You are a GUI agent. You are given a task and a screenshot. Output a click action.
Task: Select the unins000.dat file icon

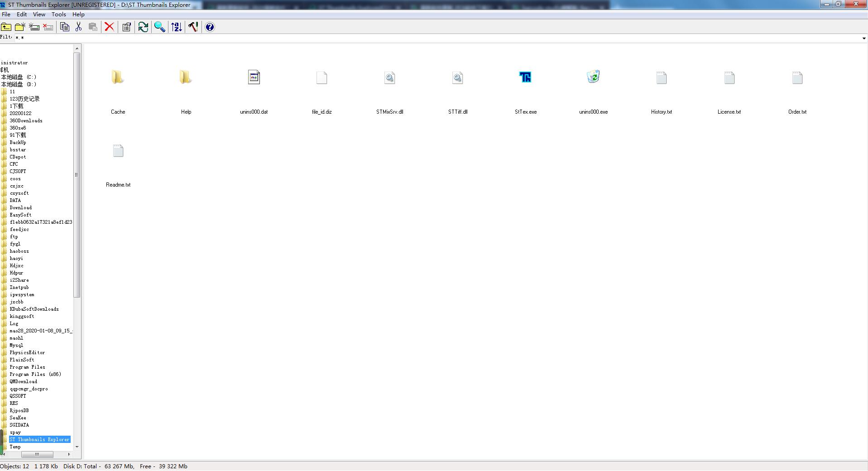tap(254, 77)
